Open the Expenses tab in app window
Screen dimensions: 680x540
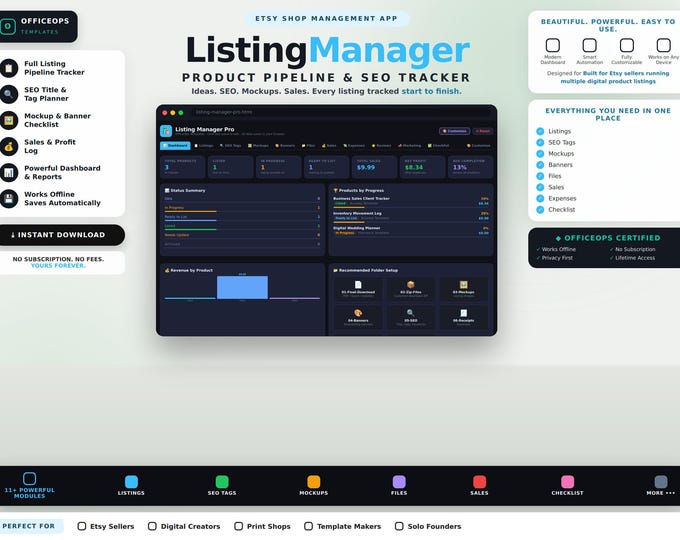coord(354,146)
